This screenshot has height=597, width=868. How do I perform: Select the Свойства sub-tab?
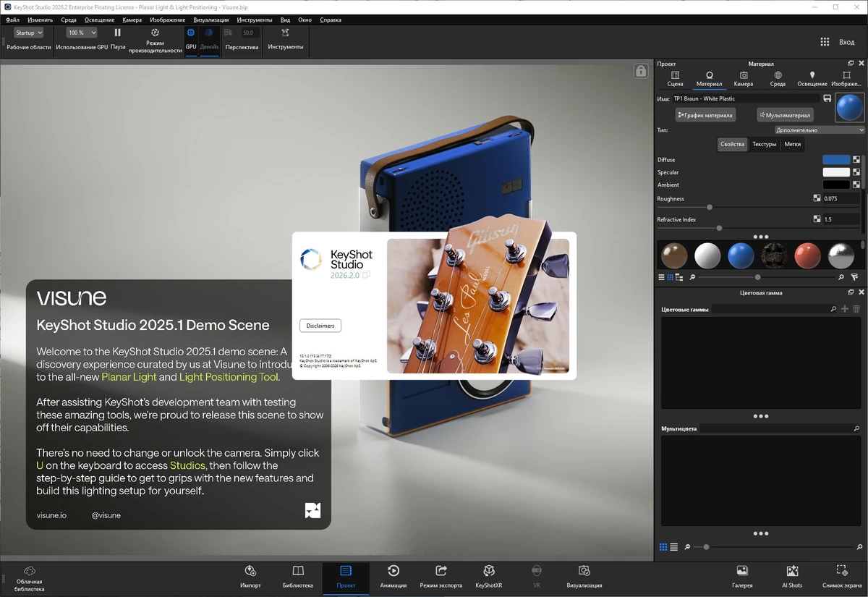click(732, 144)
